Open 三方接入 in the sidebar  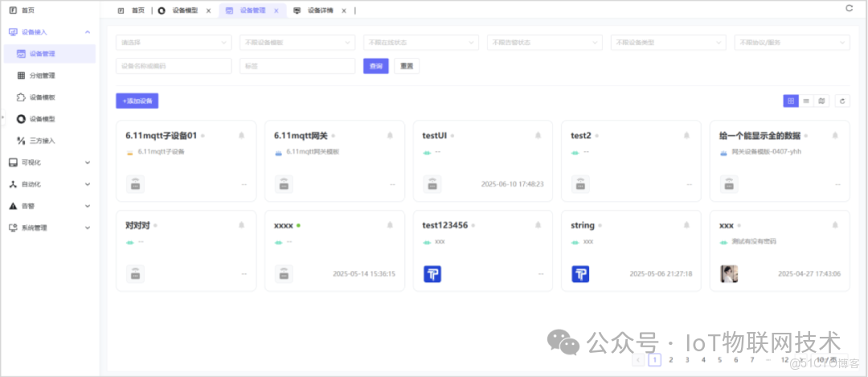[x=50, y=141]
